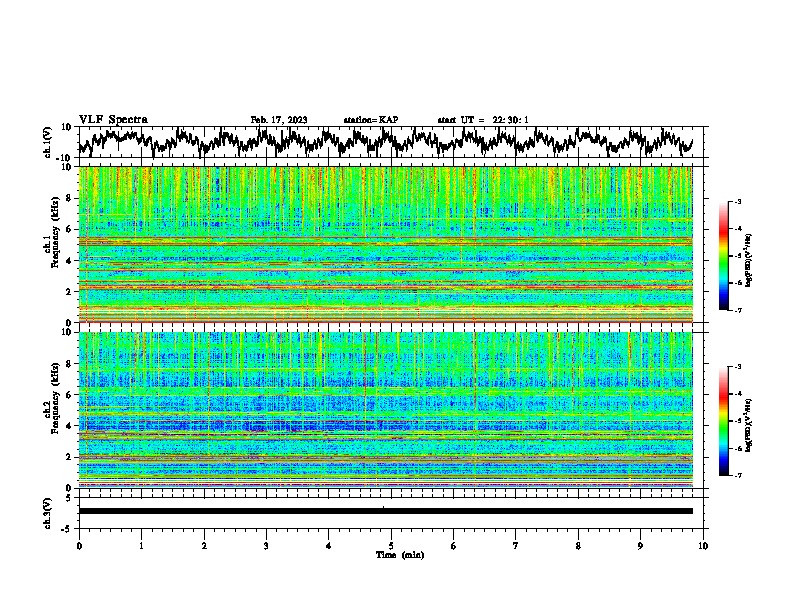Click time axis tick label '2'

[x=204, y=546]
